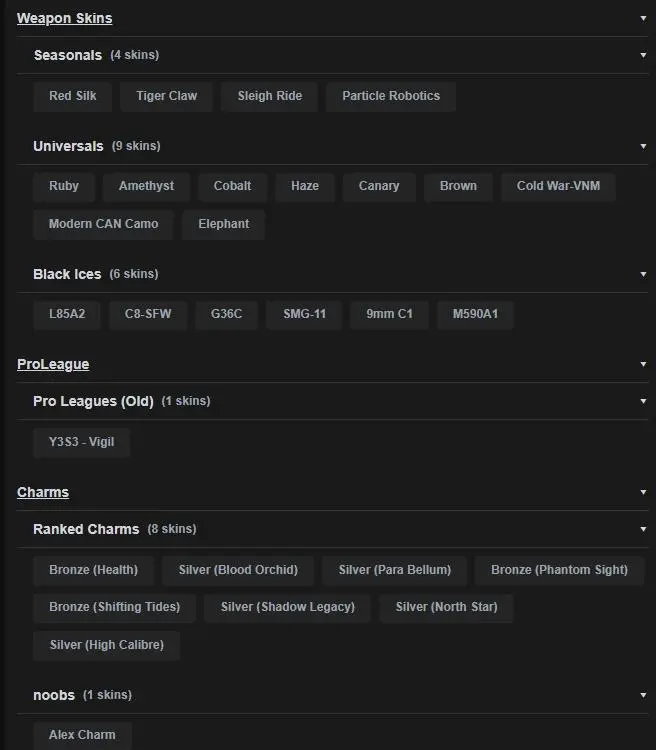Collapse the Weapon Skins section arrow
Viewport: 656px width, 750px height.
[x=643, y=18]
